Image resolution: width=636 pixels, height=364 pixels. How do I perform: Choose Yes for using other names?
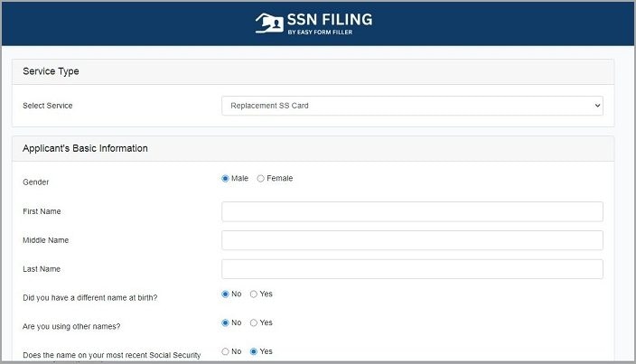click(254, 323)
